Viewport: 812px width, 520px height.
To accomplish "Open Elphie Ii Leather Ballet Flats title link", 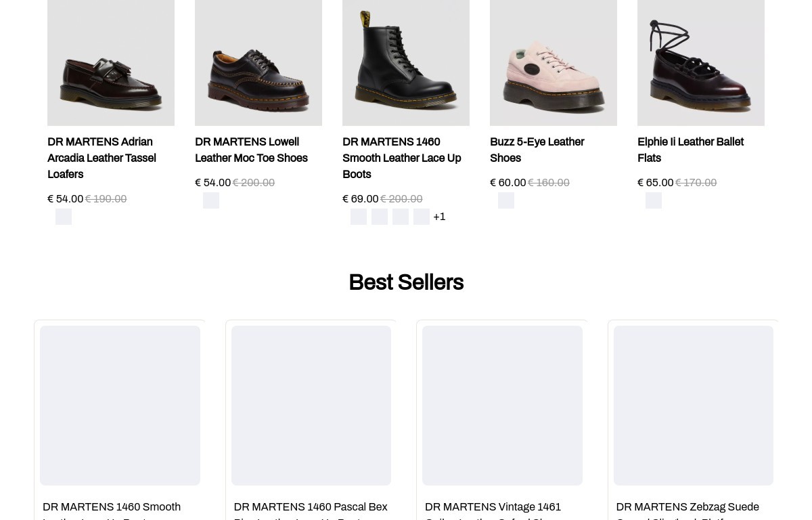I will 690,150.
